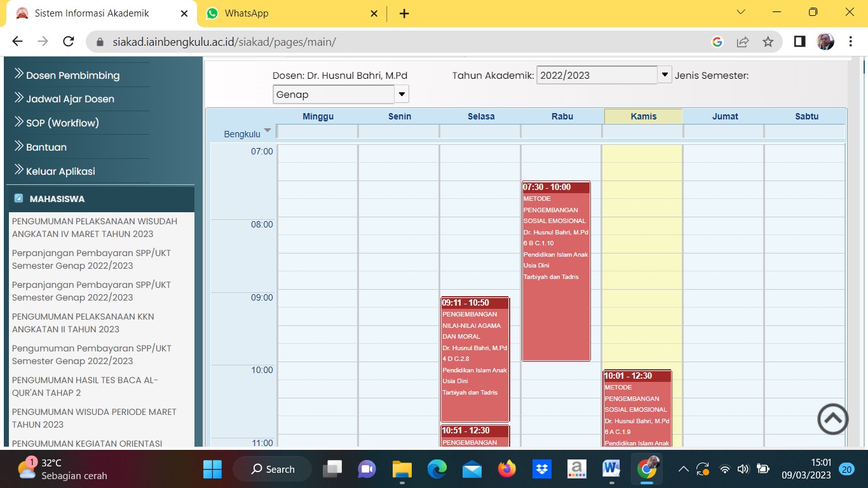
Task: Click the scroll-to-top circular arrow button
Action: [x=832, y=419]
